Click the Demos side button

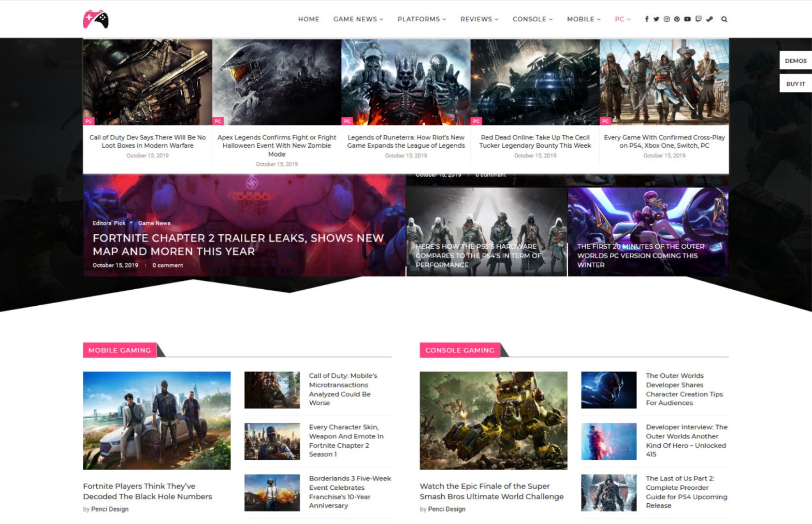[795, 61]
